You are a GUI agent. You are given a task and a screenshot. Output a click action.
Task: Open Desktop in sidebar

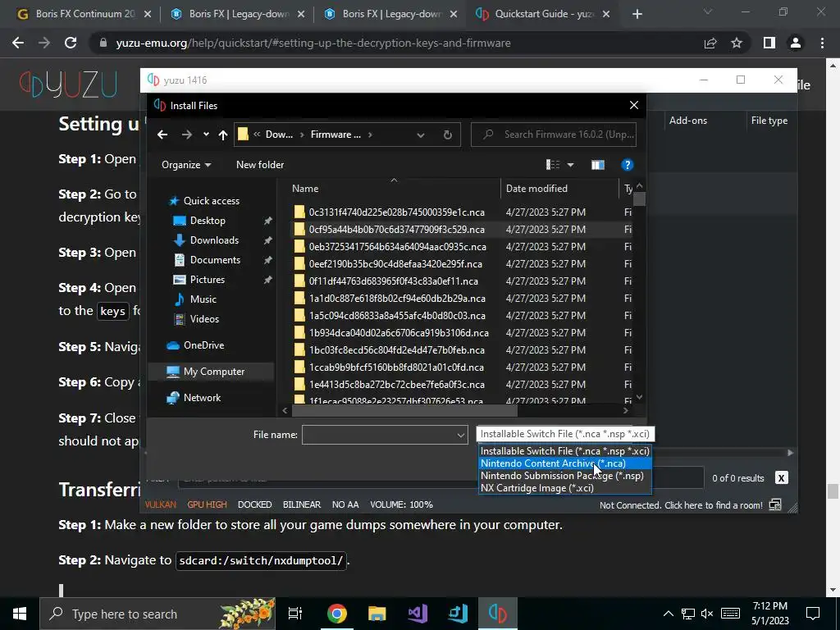208,221
